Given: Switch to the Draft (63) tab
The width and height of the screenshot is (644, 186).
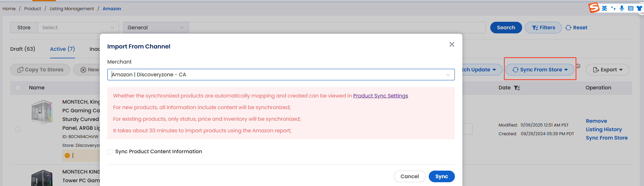Looking at the screenshot, I should (23, 49).
